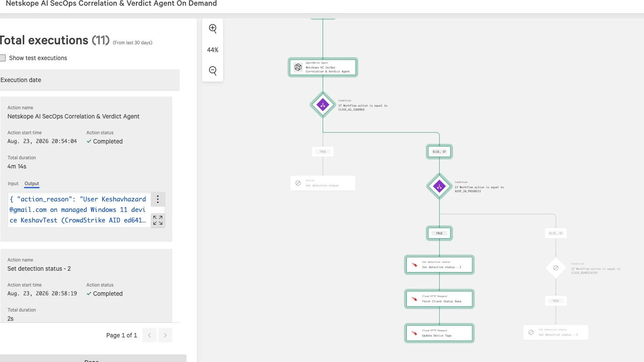This screenshot has height=362, width=644.
Task: Open the Set detection status - 2 node
Action: [439, 265]
